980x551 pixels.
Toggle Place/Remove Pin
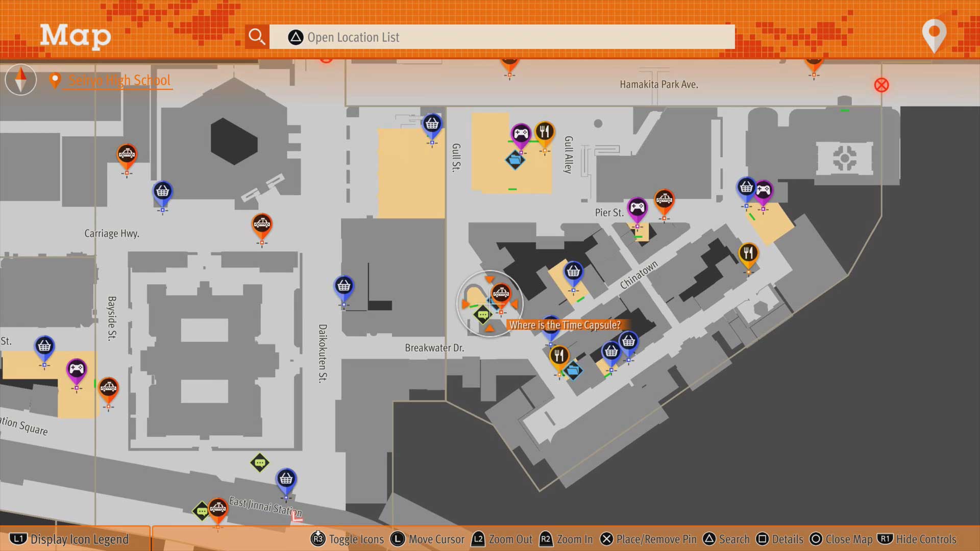(648, 539)
